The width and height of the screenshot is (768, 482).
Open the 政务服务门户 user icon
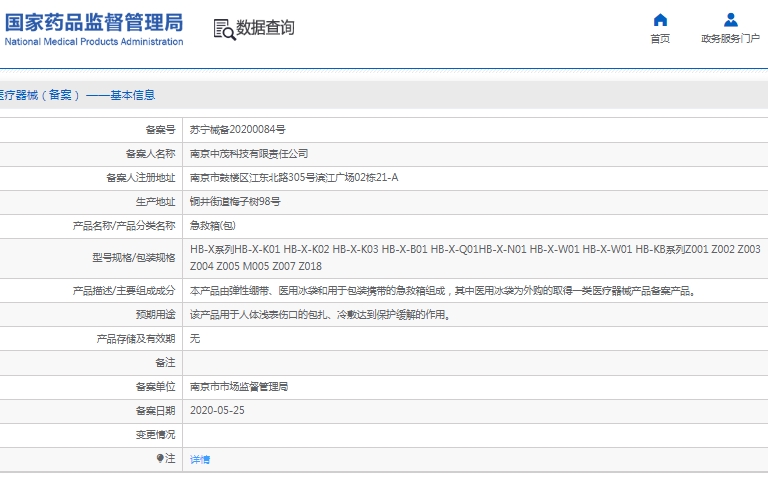coord(731,20)
